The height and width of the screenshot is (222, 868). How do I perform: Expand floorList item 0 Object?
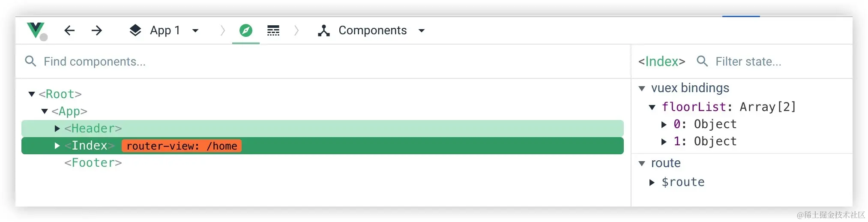(664, 125)
